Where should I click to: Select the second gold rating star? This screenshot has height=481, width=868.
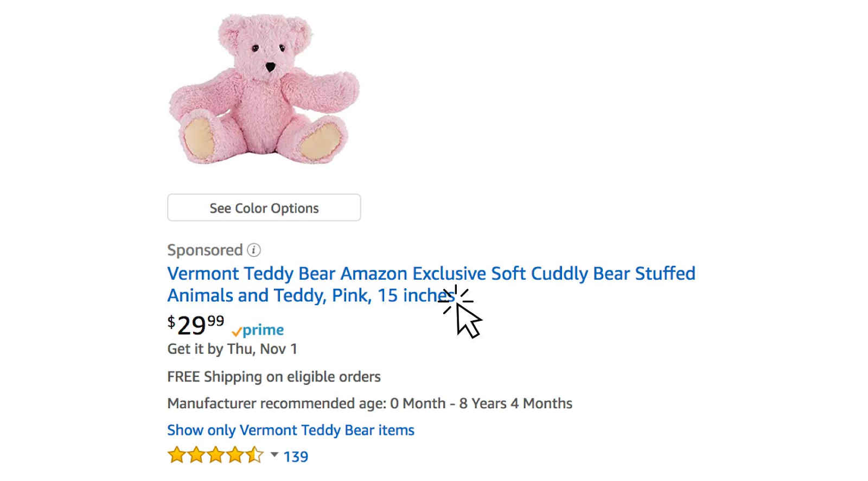click(x=196, y=455)
